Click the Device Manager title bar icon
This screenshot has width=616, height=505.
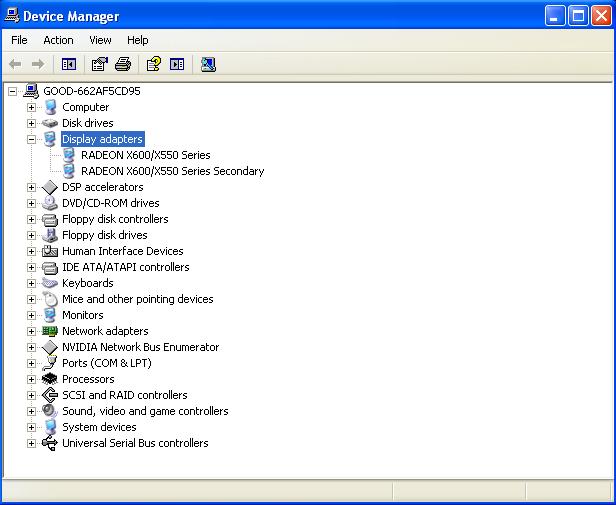pyautogui.click(x=12, y=16)
